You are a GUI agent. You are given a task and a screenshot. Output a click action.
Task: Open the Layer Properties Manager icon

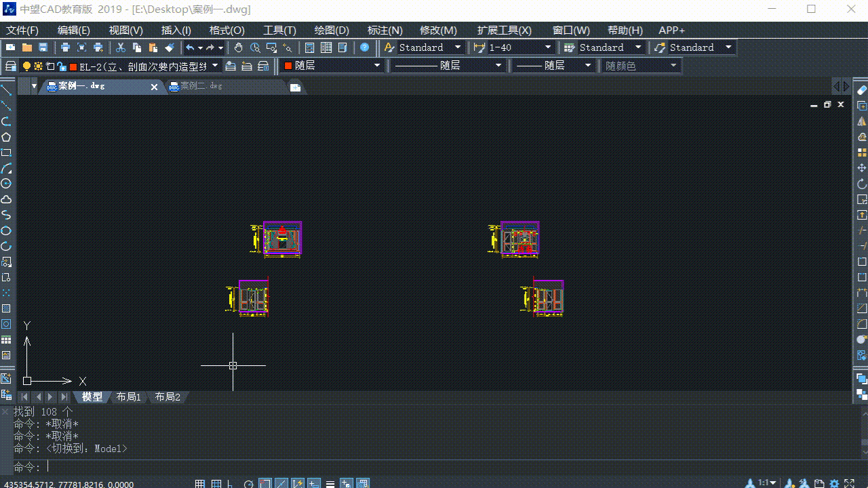click(11, 66)
